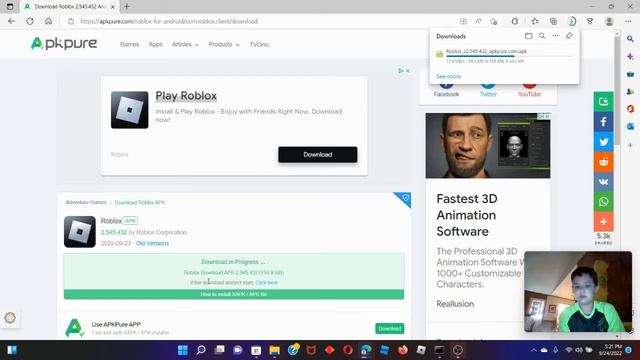Click the Fastest 3D Animation Software heading
The height and width of the screenshot is (360, 640).
pyautogui.click(x=467, y=215)
